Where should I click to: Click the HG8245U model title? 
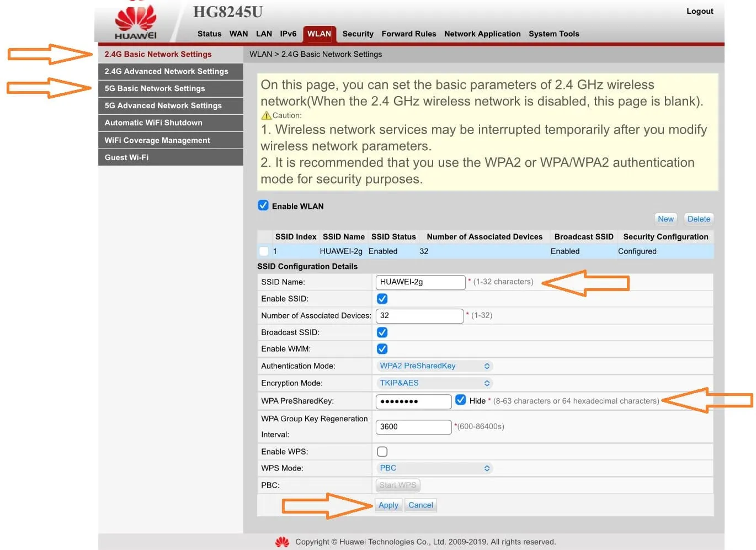coord(228,12)
